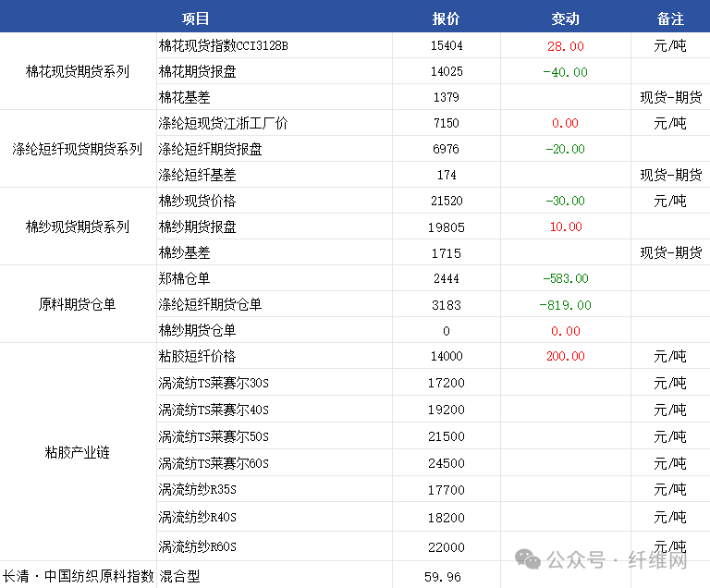Click the 涡流纺TS莱赛尔40S row label
This screenshot has width=710, height=588.
click(x=214, y=410)
